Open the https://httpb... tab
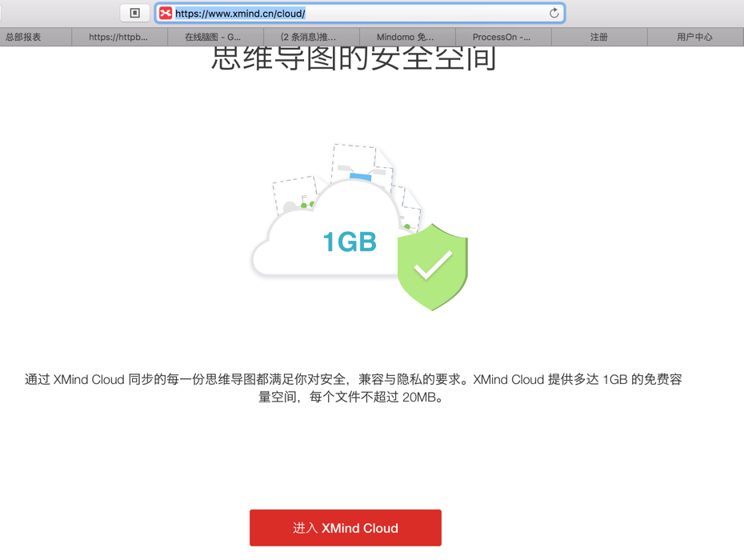This screenshot has height=560, width=744. pos(119,37)
